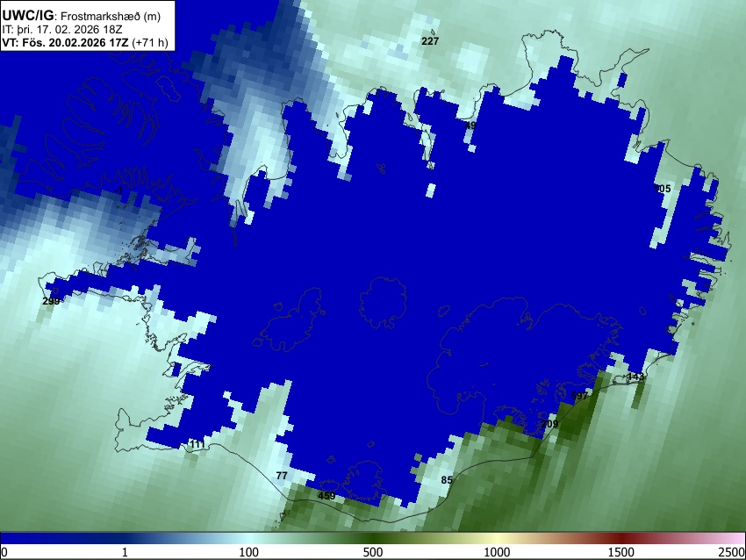Click the '597' value label on the map
746x560 pixels.
(x=579, y=396)
